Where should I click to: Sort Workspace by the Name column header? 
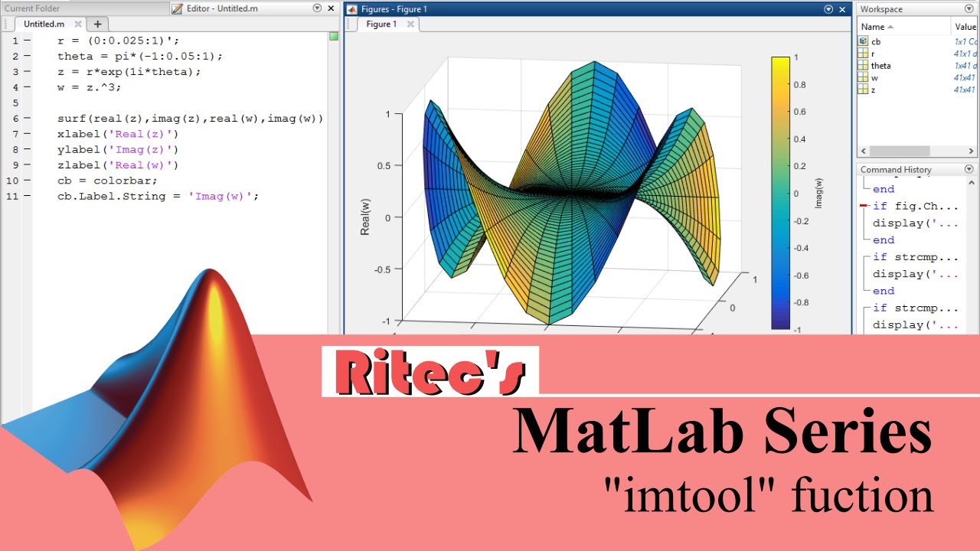(904, 27)
